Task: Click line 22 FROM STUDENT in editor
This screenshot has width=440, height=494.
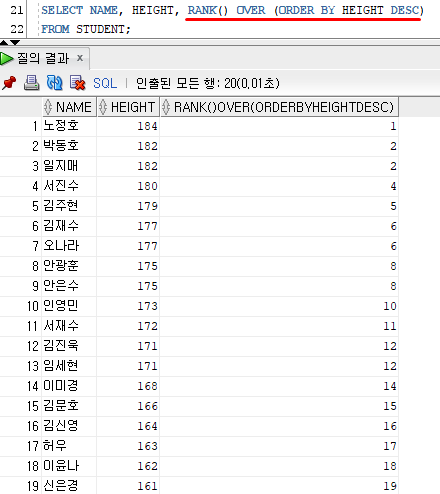Action: pyautogui.click(x=86, y=29)
